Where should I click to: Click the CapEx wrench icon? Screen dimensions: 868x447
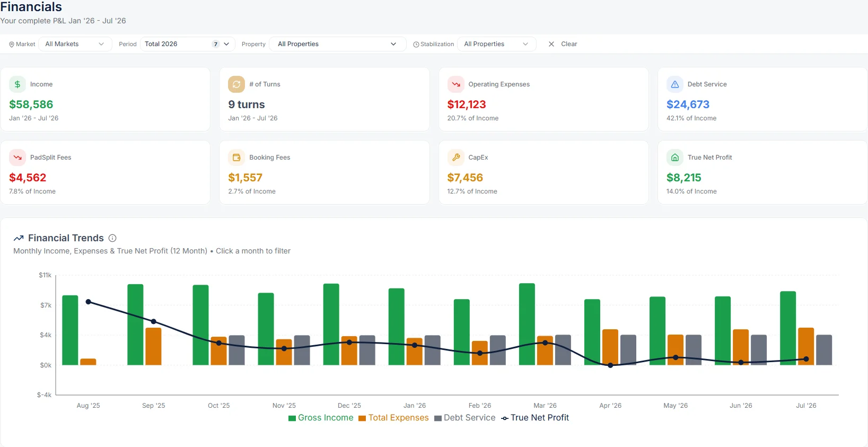(x=456, y=157)
